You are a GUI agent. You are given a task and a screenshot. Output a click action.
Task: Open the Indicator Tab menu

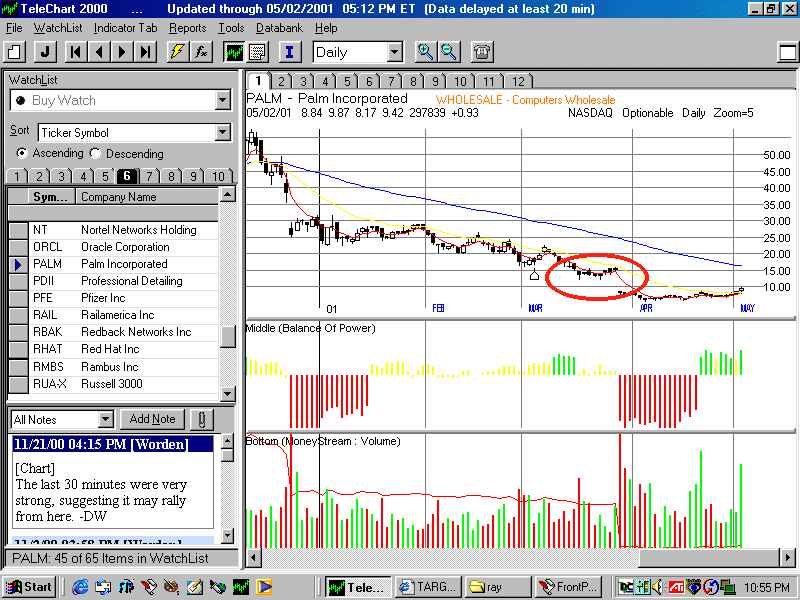point(126,28)
